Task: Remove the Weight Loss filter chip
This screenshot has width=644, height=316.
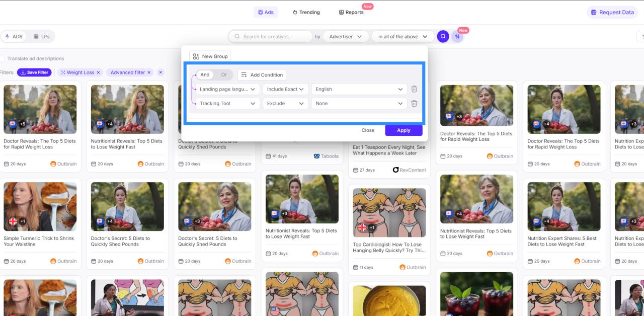Action: click(98, 72)
